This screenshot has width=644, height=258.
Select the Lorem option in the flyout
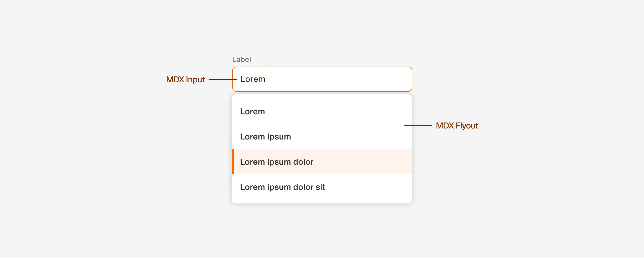point(253,111)
